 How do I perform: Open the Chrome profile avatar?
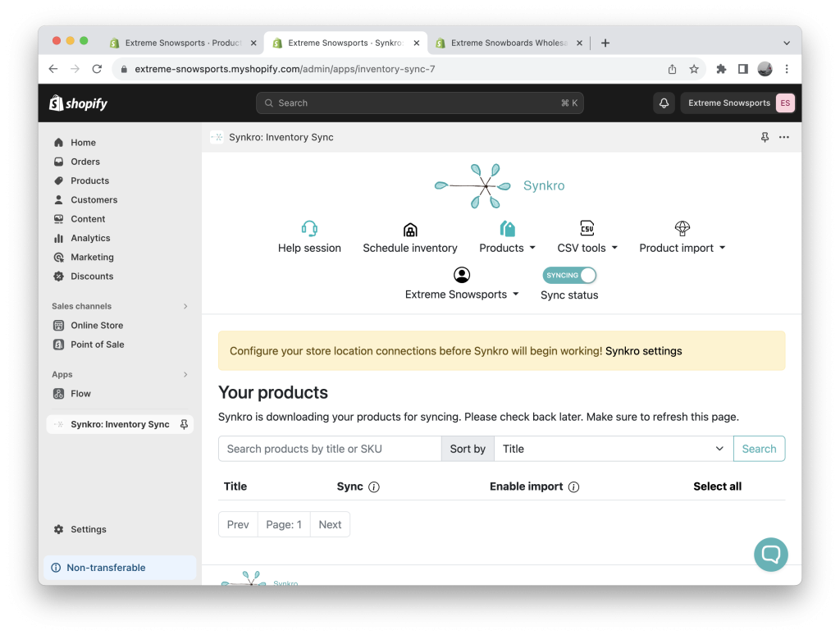coord(765,69)
